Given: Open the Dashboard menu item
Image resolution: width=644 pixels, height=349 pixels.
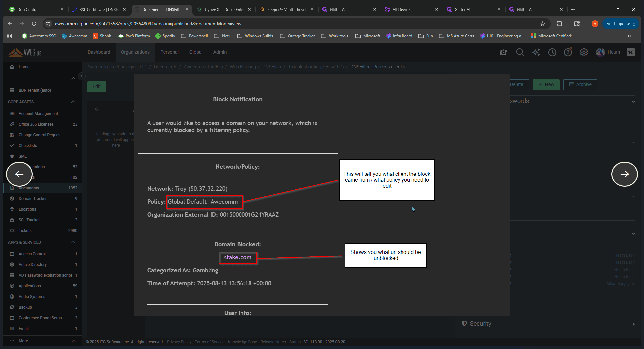Looking at the screenshot, I should [x=99, y=52].
